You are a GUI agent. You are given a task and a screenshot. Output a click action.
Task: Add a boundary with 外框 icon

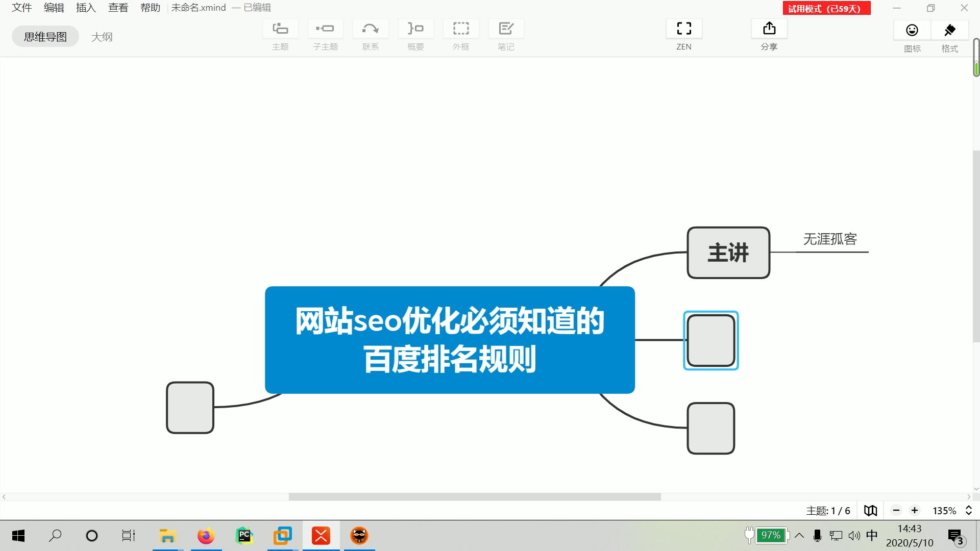[x=461, y=29]
